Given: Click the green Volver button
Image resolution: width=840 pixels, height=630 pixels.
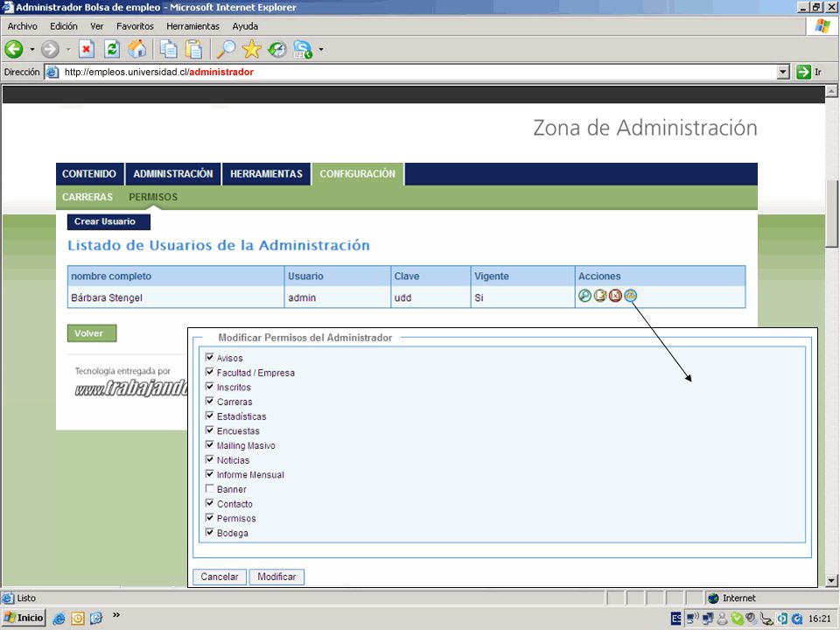Looking at the screenshot, I should click(x=92, y=333).
